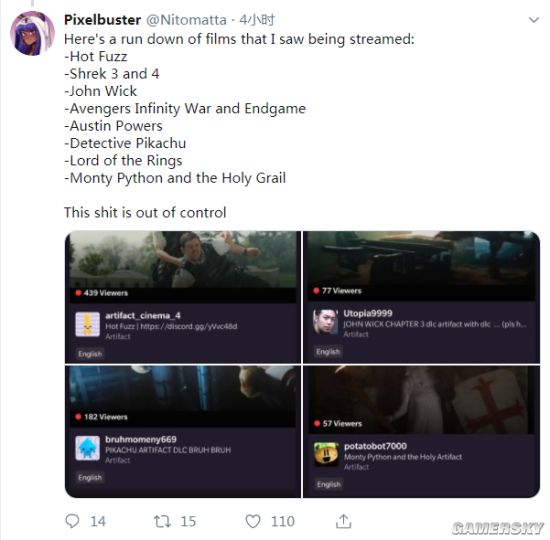The width and height of the screenshot is (550, 540).
Task: Open the @Nitomatta handle link
Action: pos(186,20)
